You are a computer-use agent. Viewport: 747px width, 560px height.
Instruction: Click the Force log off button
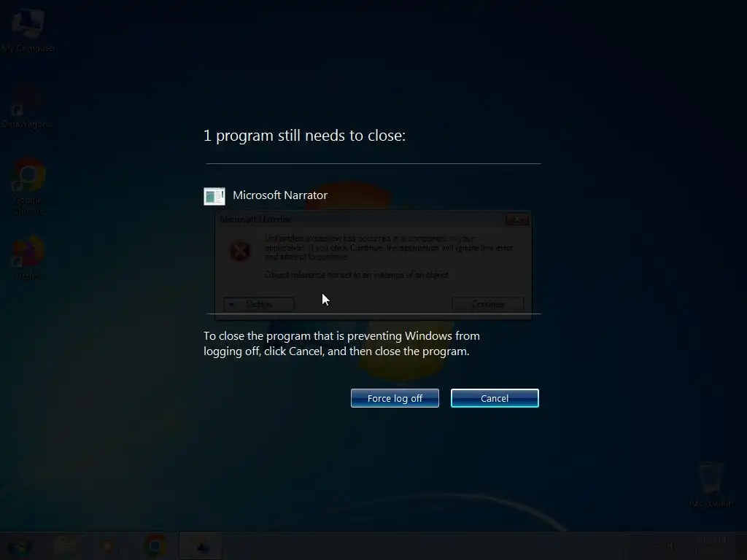395,398
